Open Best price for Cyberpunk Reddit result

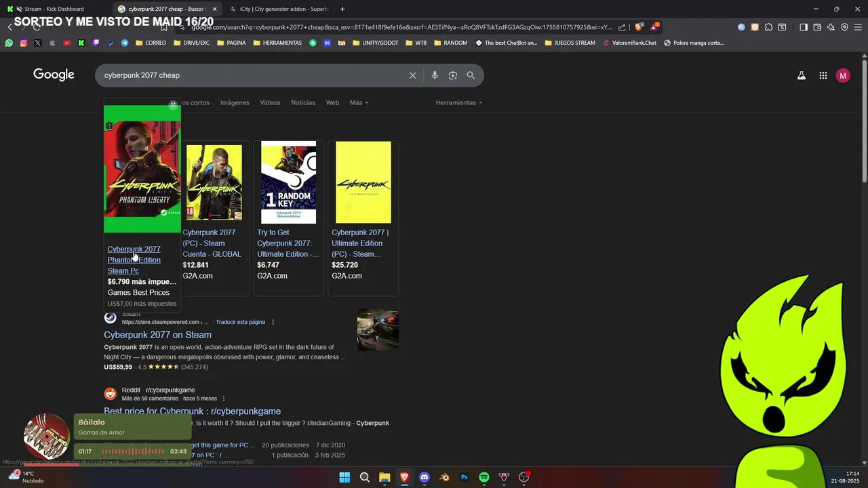point(192,411)
